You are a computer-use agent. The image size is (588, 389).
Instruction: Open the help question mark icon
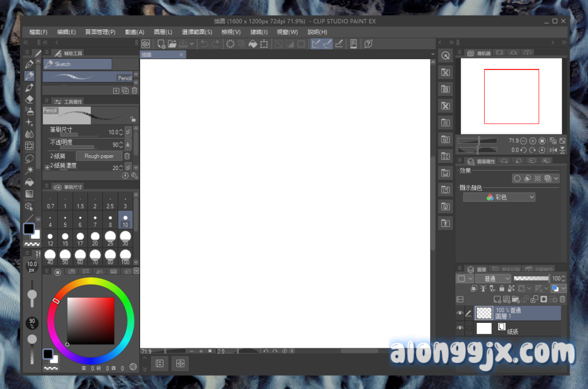click(x=369, y=44)
